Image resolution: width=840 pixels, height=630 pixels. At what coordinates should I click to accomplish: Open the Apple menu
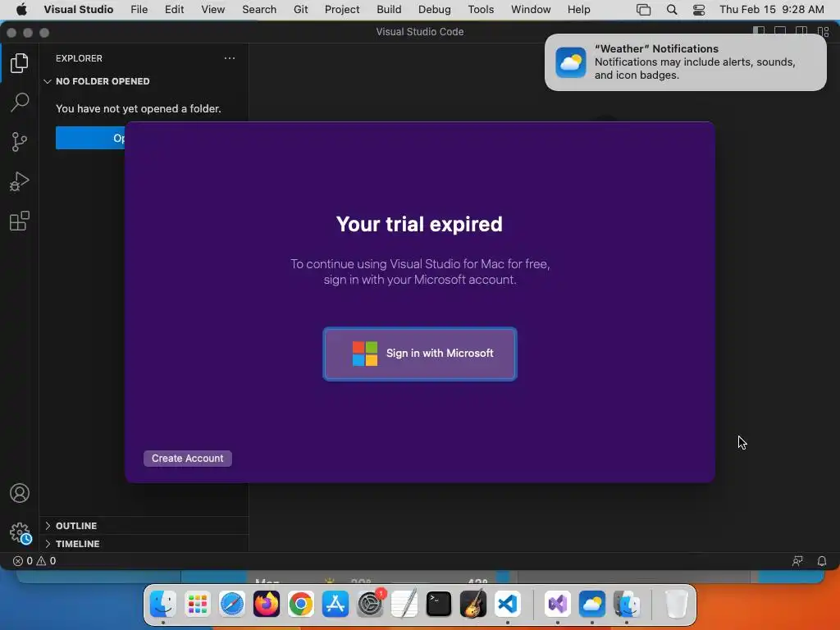click(x=21, y=10)
